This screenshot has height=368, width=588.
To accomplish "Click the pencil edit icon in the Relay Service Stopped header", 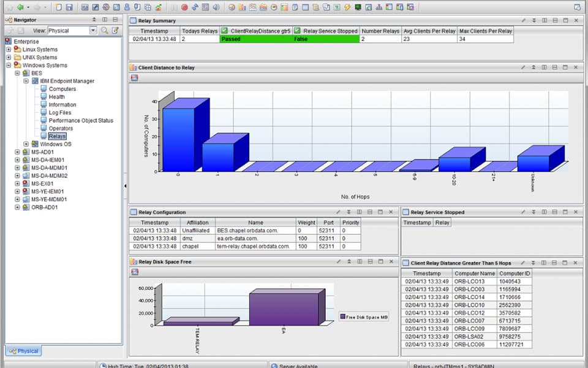I will point(523,212).
